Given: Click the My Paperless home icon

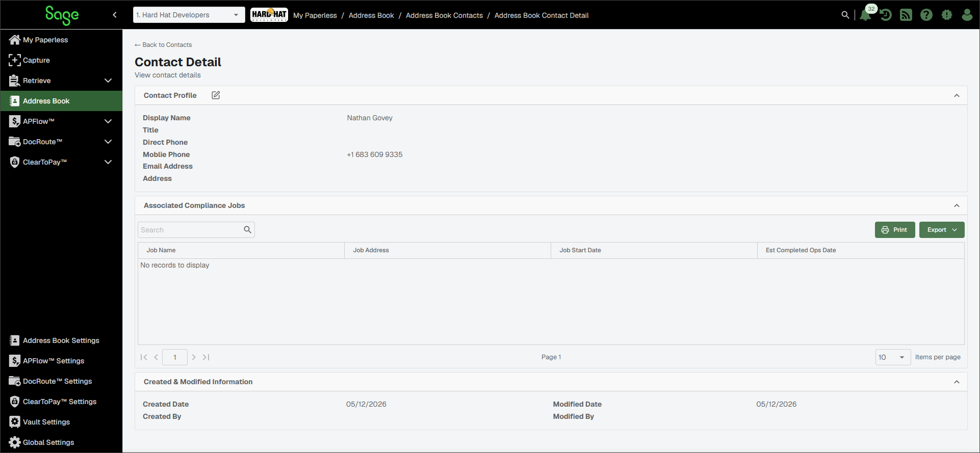Looking at the screenshot, I should pyautogui.click(x=15, y=40).
